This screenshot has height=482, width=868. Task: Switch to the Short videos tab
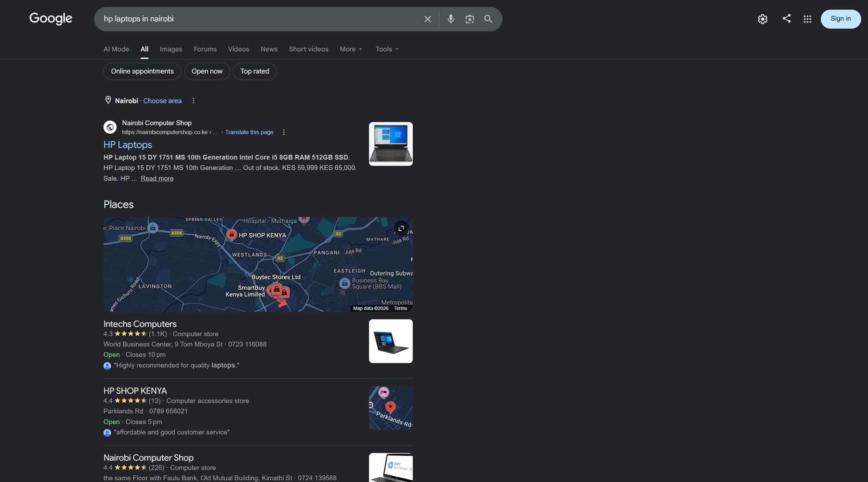[x=308, y=49]
